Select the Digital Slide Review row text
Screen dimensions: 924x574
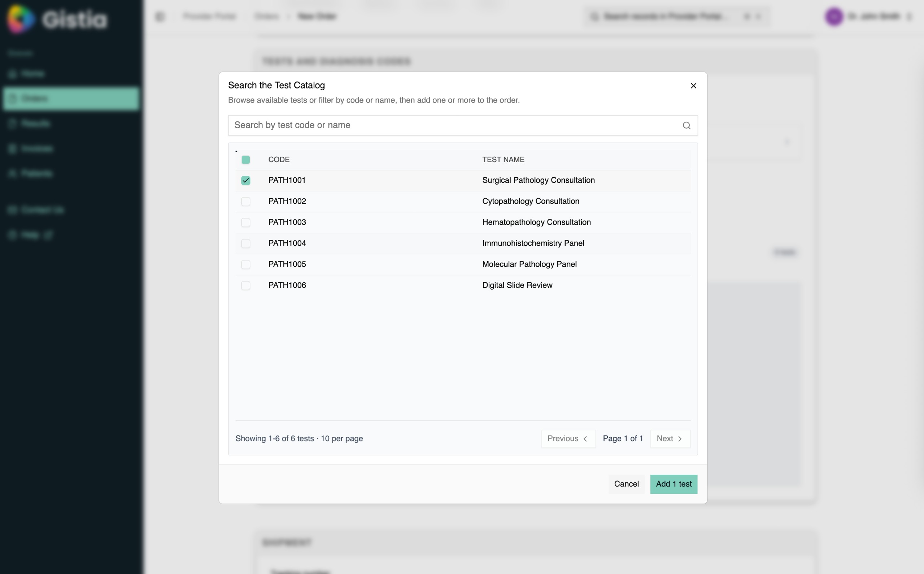pyautogui.click(x=517, y=285)
